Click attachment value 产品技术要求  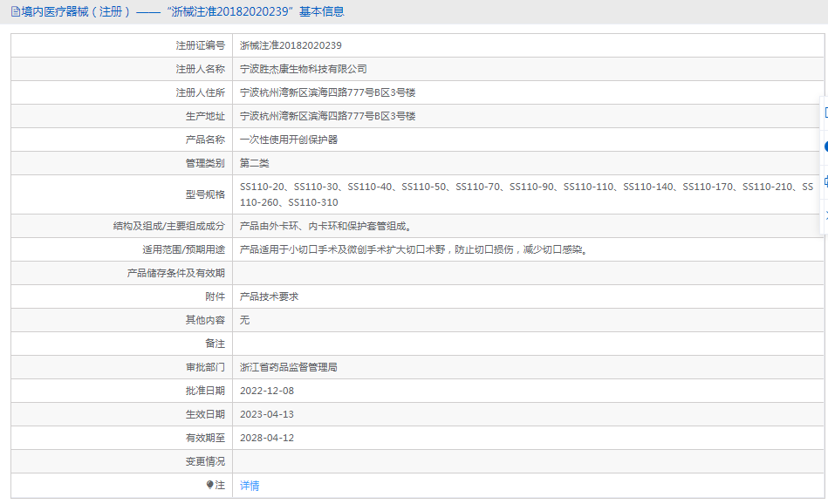pos(269,296)
